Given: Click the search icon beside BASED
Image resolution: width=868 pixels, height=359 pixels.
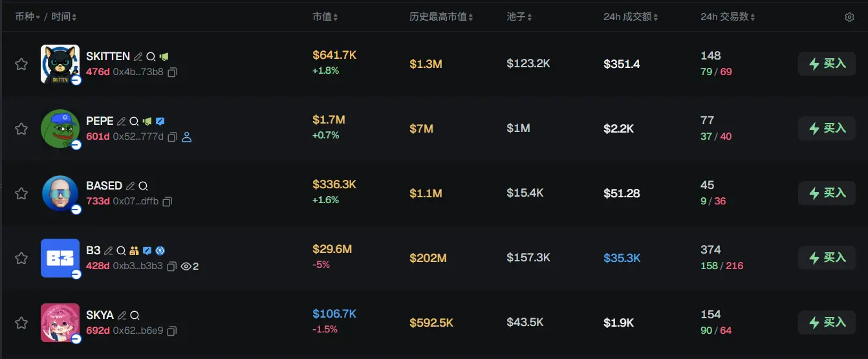Looking at the screenshot, I should [x=144, y=186].
